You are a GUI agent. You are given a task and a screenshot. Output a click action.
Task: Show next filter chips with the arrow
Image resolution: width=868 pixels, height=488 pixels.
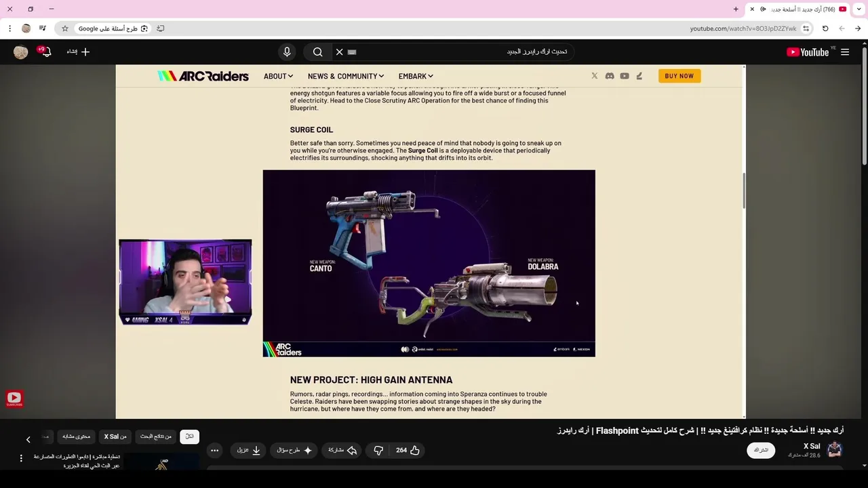(28, 440)
